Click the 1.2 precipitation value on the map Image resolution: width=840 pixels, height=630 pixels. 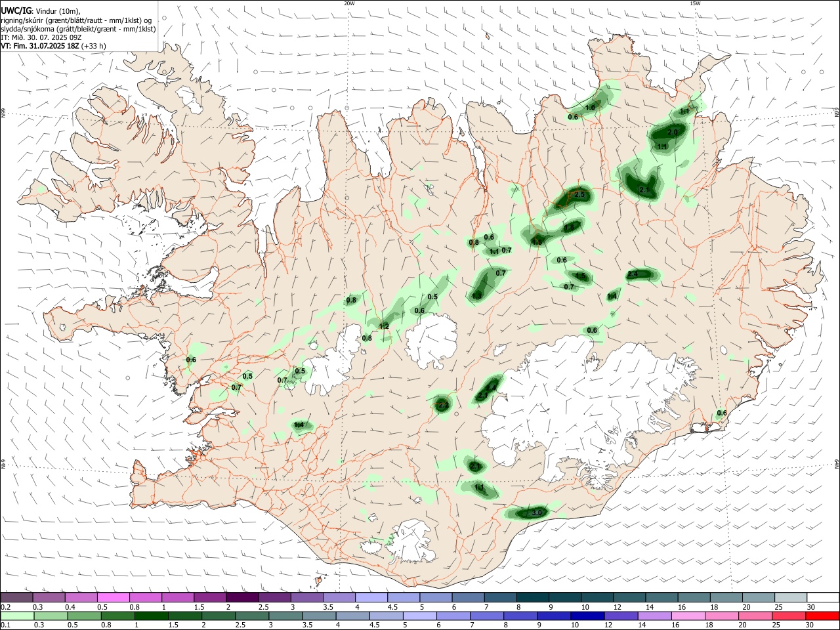pyautogui.click(x=384, y=326)
